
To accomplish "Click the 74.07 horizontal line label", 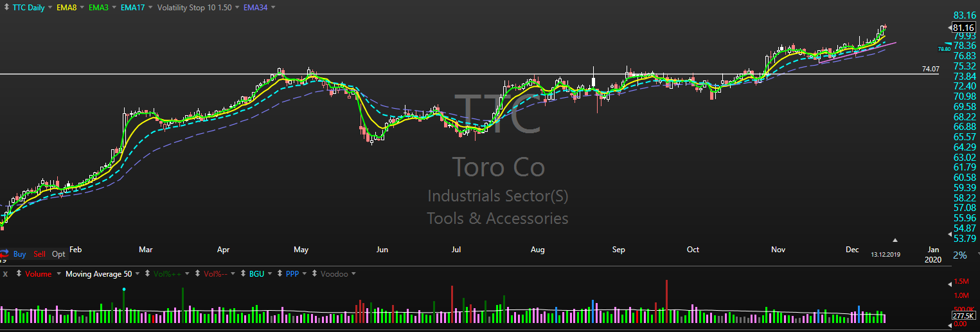I will pyautogui.click(x=931, y=69).
